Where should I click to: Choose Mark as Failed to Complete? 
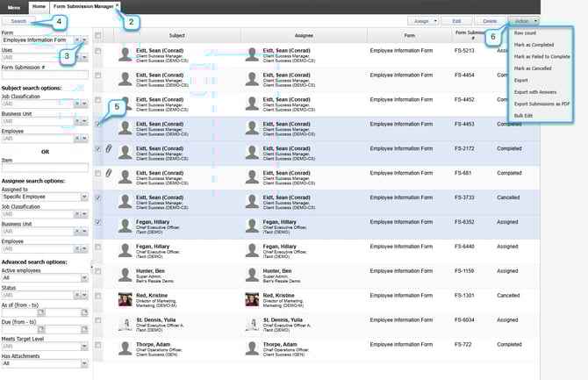click(x=541, y=57)
